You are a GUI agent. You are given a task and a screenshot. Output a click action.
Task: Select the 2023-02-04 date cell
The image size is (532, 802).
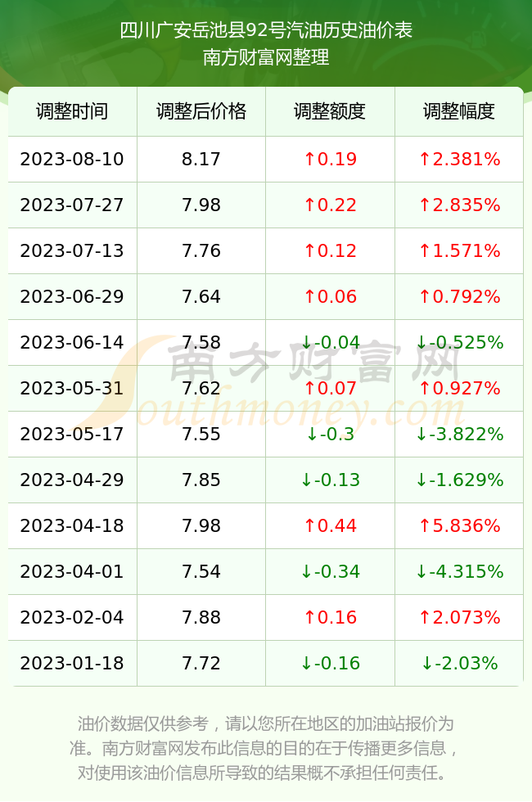pyautogui.click(x=72, y=617)
